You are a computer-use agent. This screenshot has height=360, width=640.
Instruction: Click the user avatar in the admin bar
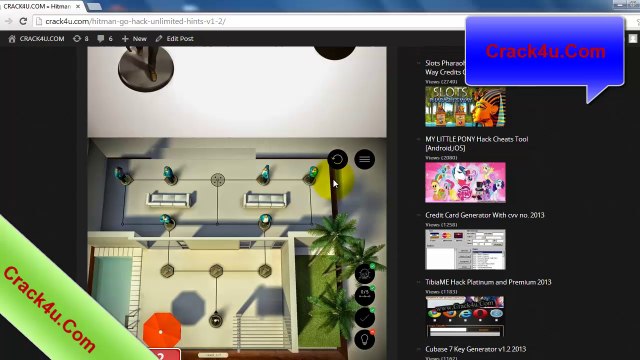633,38
